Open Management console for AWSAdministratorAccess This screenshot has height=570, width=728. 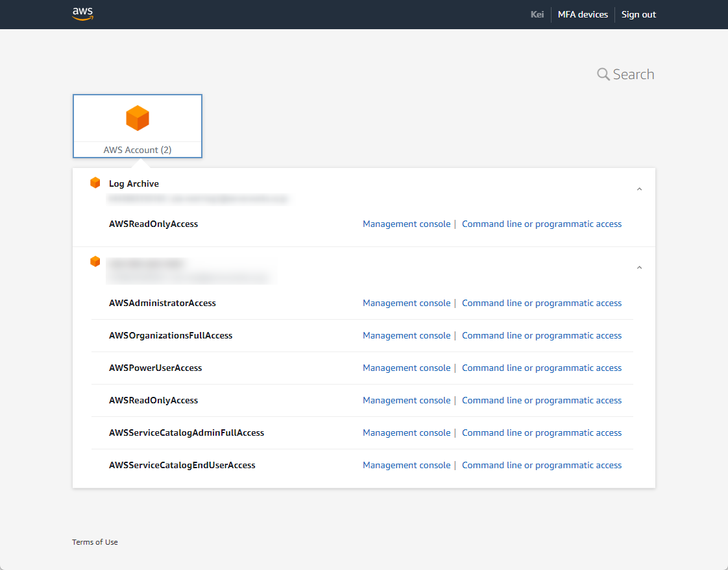406,303
